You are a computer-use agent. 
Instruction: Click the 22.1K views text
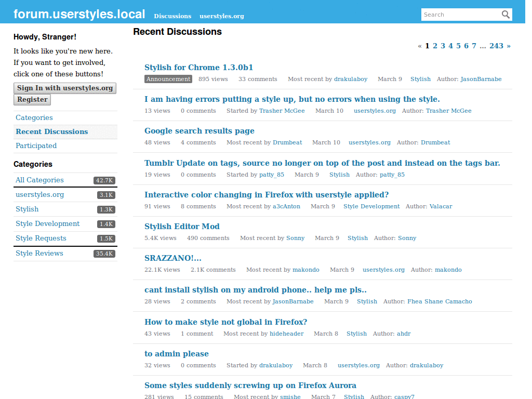point(162,270)
